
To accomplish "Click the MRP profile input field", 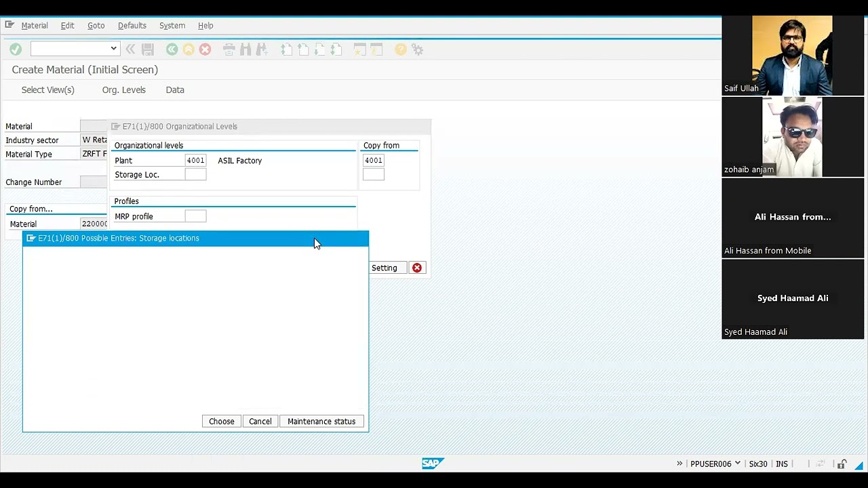I will 195,216.
